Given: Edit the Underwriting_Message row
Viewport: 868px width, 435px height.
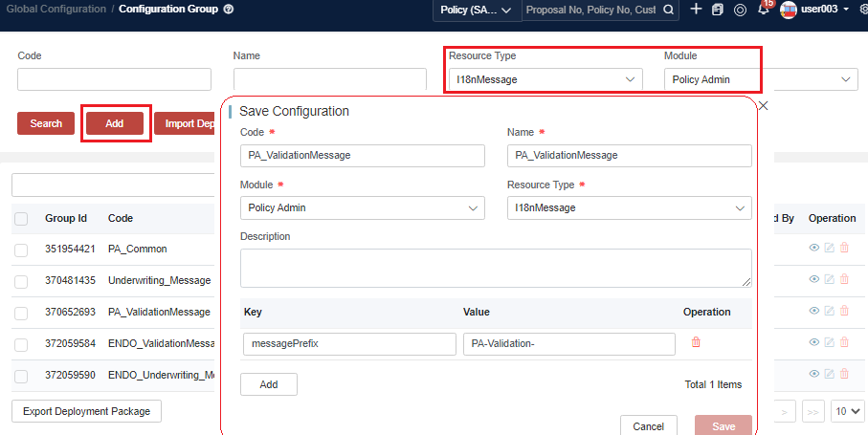Looking at the screenshot, I should 829,280.
